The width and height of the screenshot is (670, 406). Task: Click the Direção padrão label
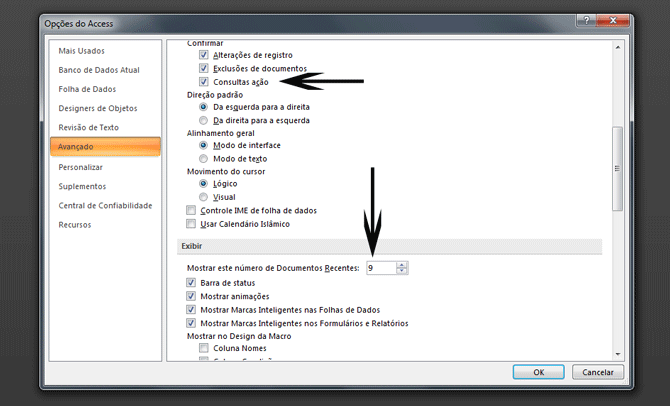click(x=215, y=95)
